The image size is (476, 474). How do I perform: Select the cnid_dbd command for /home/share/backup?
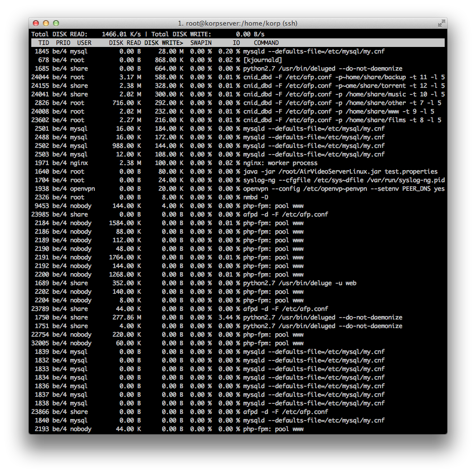(x=344, y=77)
